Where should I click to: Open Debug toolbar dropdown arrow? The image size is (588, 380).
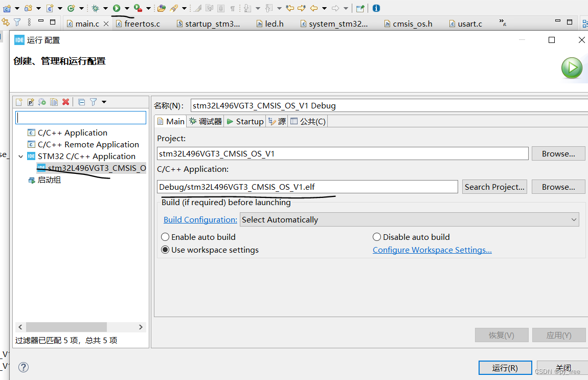click(105, 8)
